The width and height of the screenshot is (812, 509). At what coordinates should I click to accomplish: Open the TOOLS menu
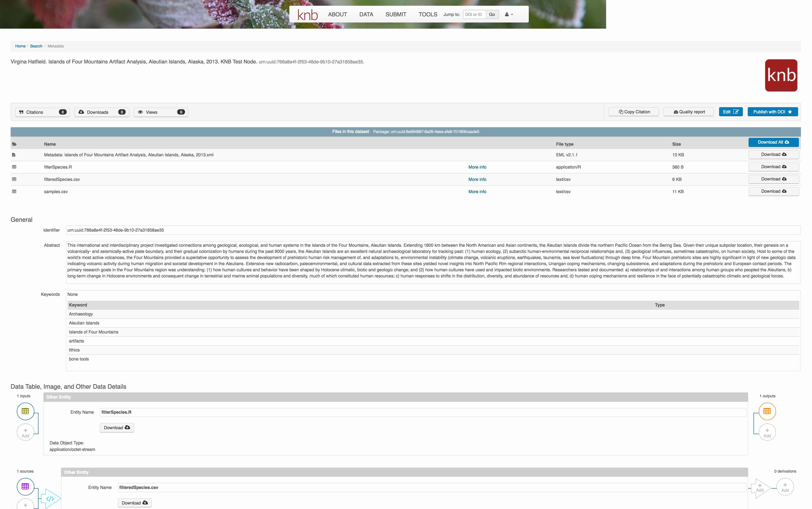[427, 15]
